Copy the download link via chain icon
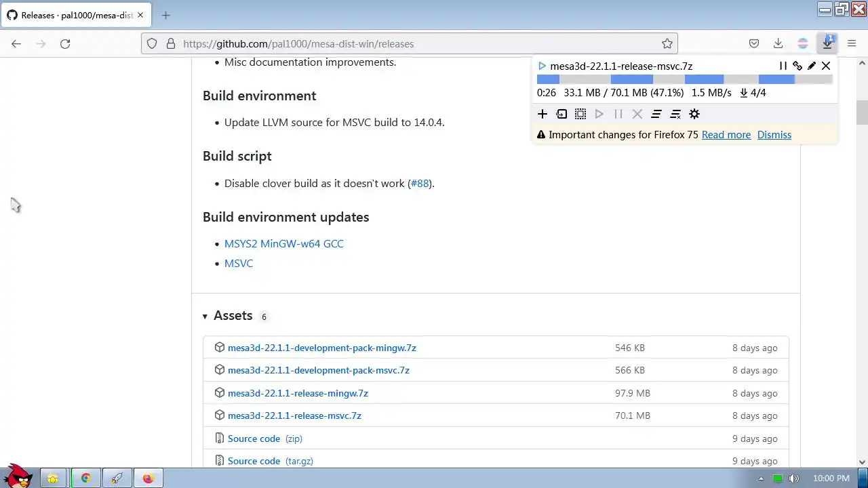 (x=797, y=66)
